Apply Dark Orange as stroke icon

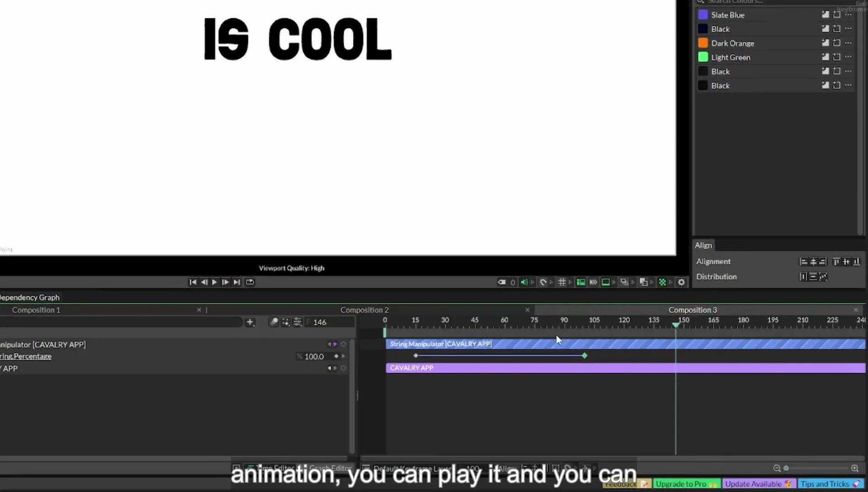pyautogui.click(x=837, y=43)
